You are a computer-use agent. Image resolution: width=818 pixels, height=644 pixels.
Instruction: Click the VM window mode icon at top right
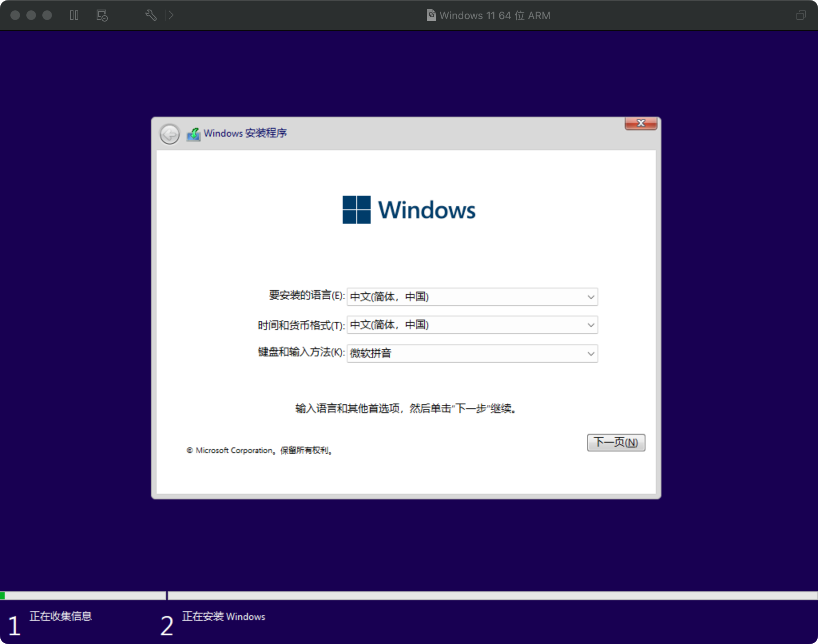[x=801, y=16]
